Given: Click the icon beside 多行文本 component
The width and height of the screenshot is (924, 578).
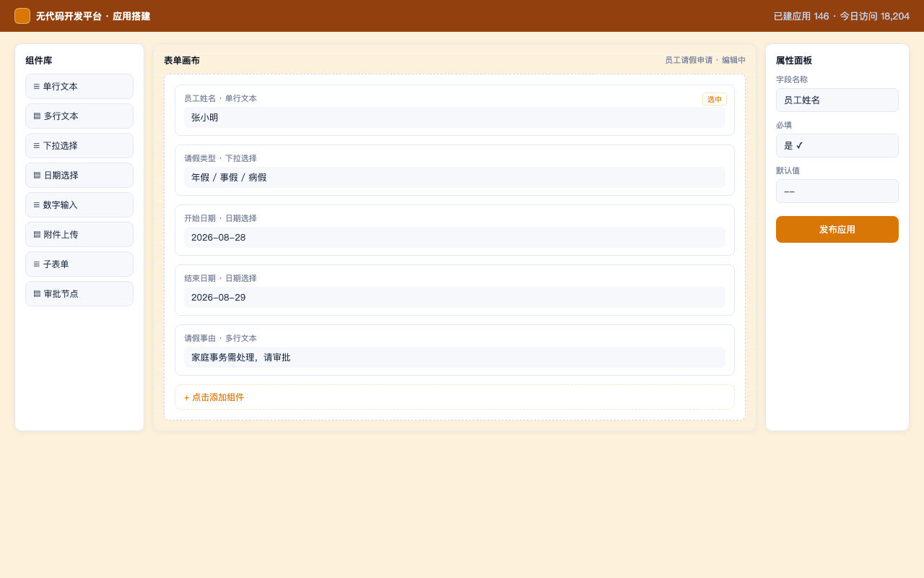Looking at the screenshot, I should 37,116.
